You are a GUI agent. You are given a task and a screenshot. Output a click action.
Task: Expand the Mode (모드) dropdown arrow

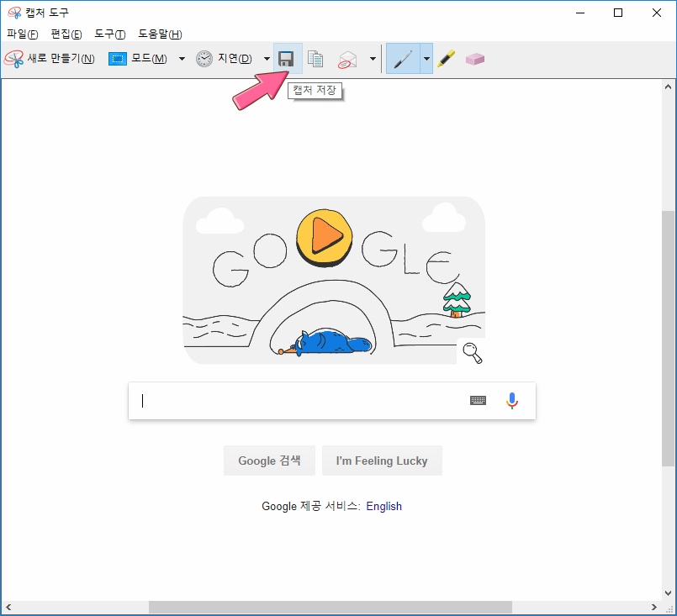tap(182, 59)
